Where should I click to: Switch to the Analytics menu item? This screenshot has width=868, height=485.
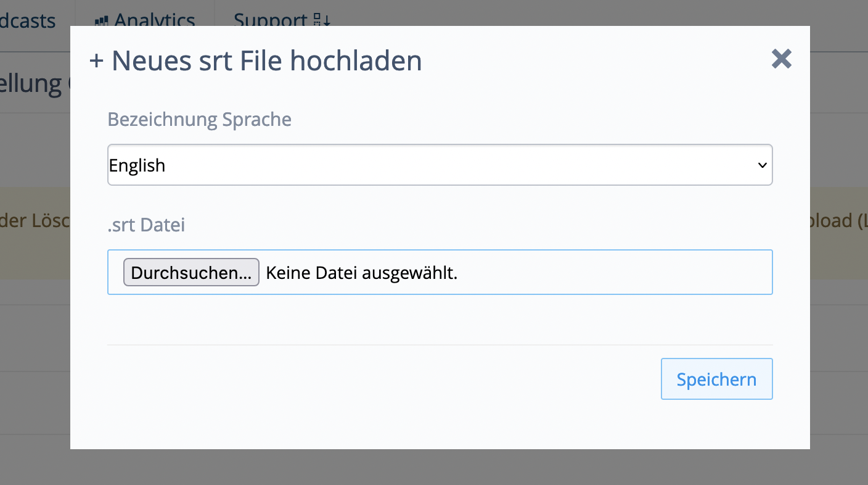[154, 20]
